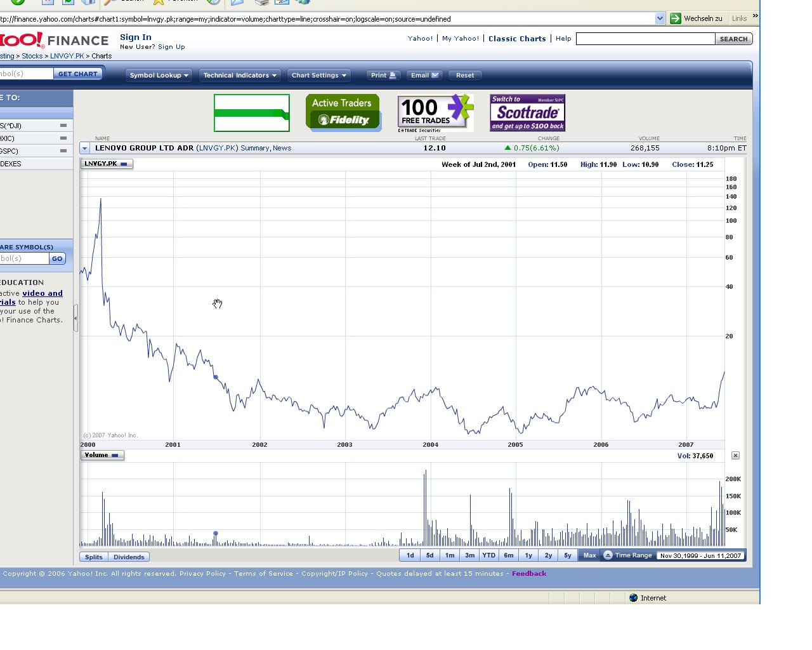Click the SEARCH button
The image size is (812, 650).
click(734, 39)
